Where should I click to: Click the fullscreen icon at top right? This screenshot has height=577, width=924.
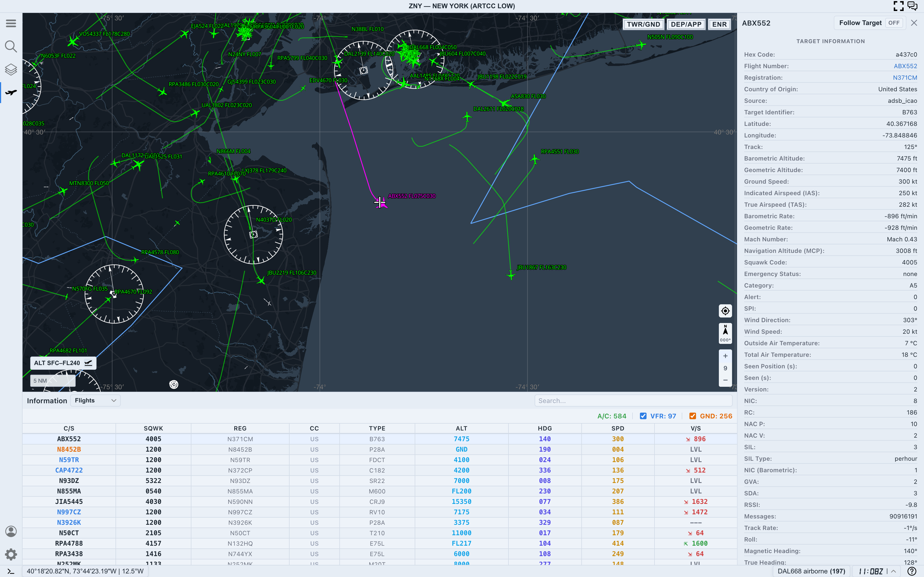coord(898,6)
